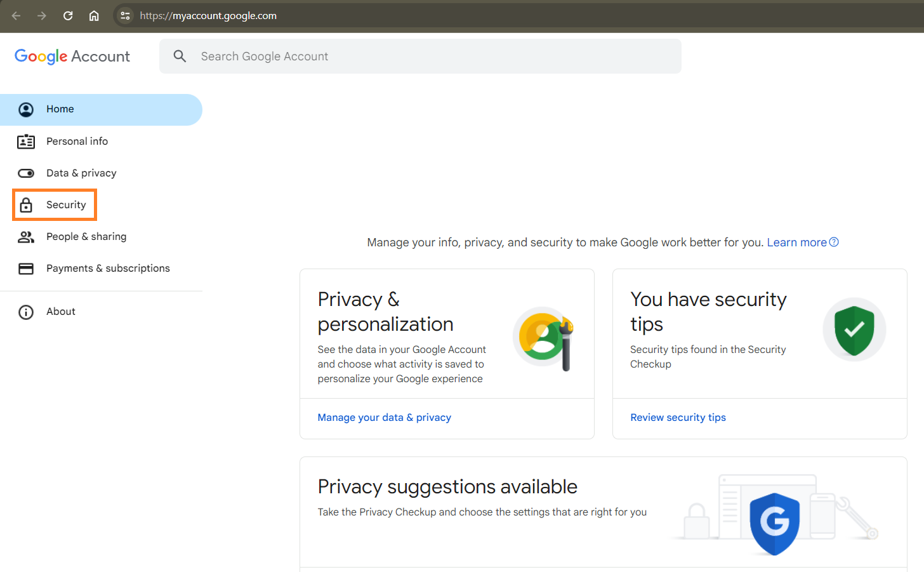
Task: Click the Manage your info intro sentence
Action: (565, 243)
